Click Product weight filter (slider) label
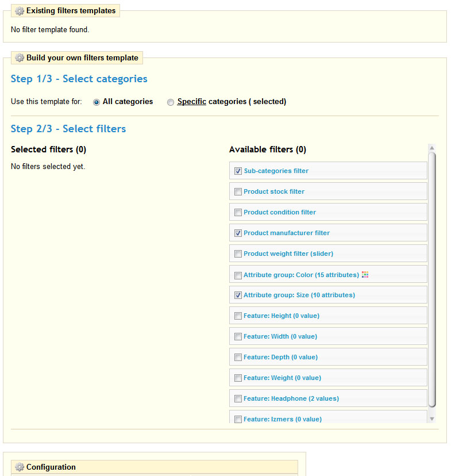The width and height of the screenshot is (463, 476). pyautogui.click(x=288, y=254)
